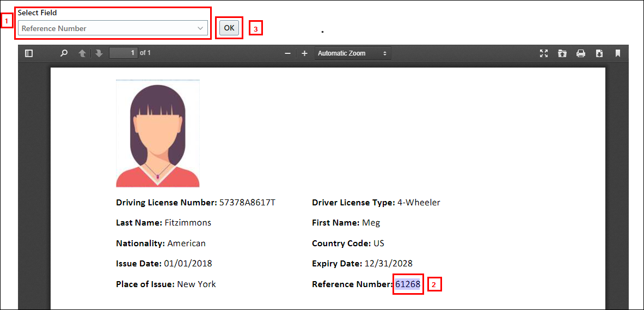Click the Driving License Number label
Image resolution: width=644 pixels, height=310 pixels.
[x=167, y=202]
